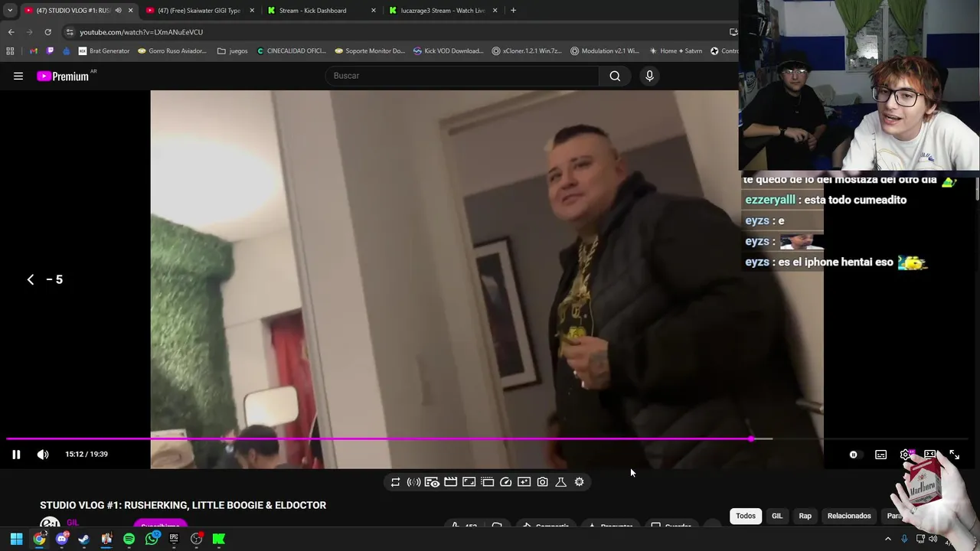
Task: Open WhatsApp from the taskbar
Action: 152,540
